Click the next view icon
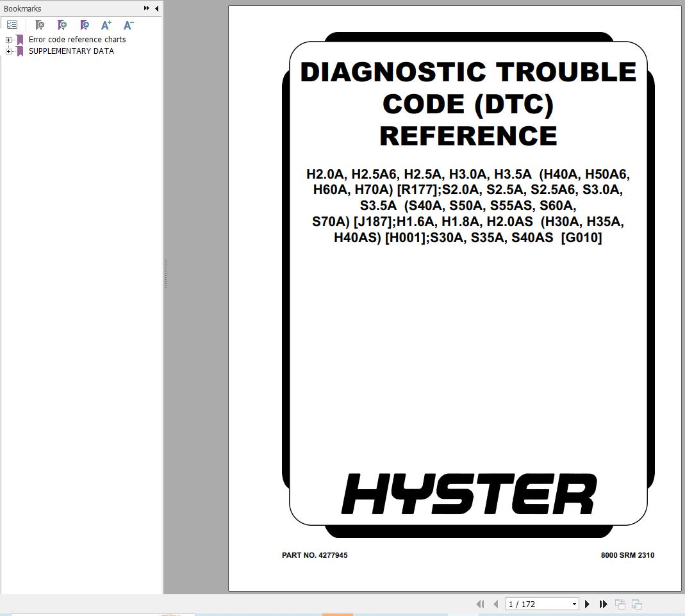Screen dimensions: 685x616 click(x=637, y=604)
